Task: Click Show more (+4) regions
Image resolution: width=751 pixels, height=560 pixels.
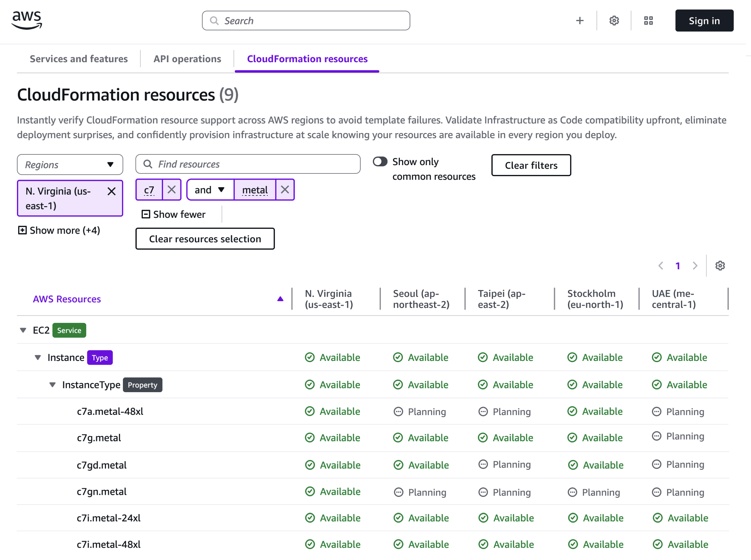Action: click(59, 231)
